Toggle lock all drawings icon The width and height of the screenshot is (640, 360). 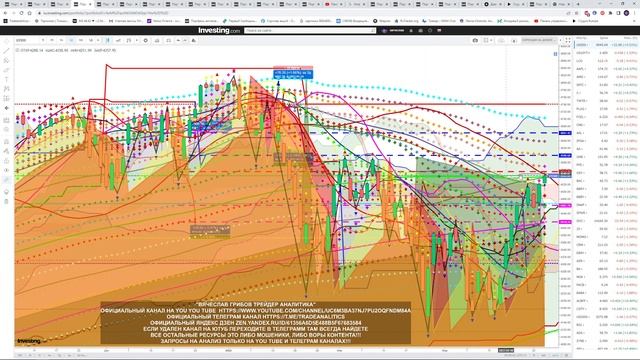point(6,161)
